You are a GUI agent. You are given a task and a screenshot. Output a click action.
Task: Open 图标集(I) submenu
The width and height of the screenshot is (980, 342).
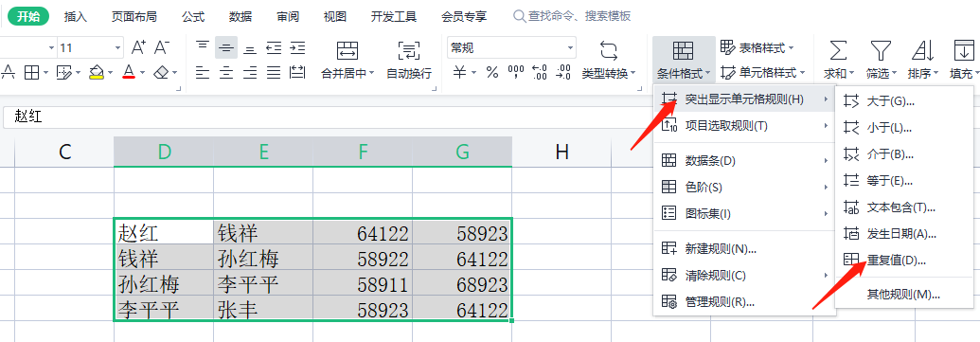click(743, 213)
